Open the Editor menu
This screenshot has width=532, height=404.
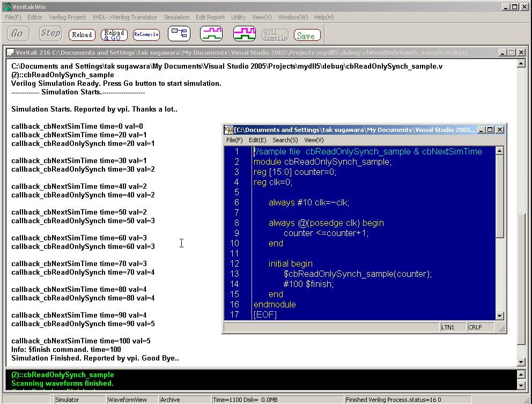pyautogui.click(x=35, y=17)
